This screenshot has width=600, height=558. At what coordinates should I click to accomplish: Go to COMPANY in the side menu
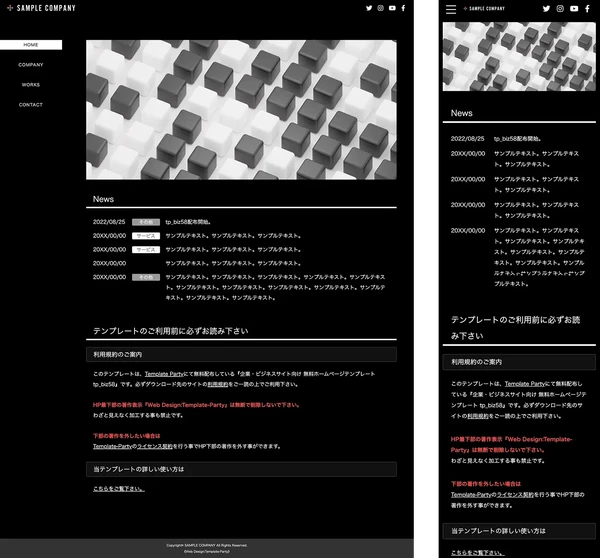(31, 65)
